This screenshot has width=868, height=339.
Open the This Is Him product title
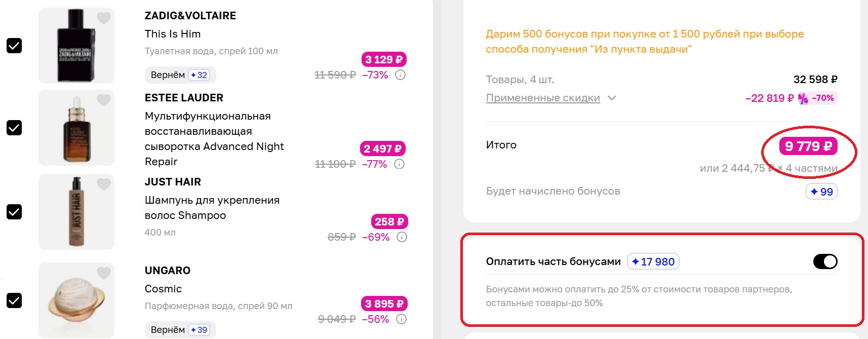pyautogui.click(x=173, y=34)
